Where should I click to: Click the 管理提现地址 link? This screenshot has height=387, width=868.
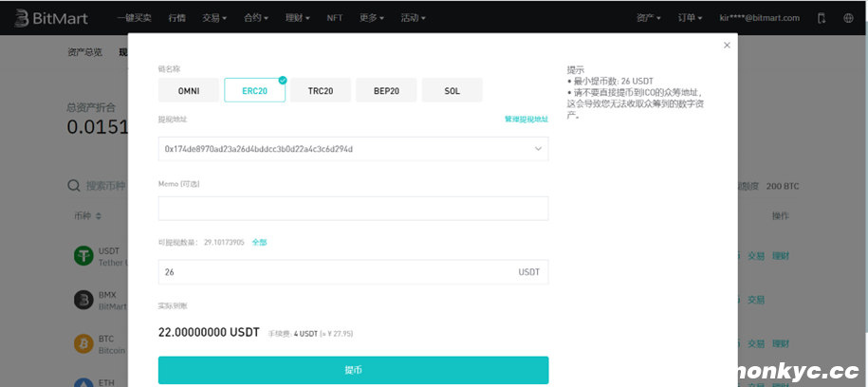point(526,120)
